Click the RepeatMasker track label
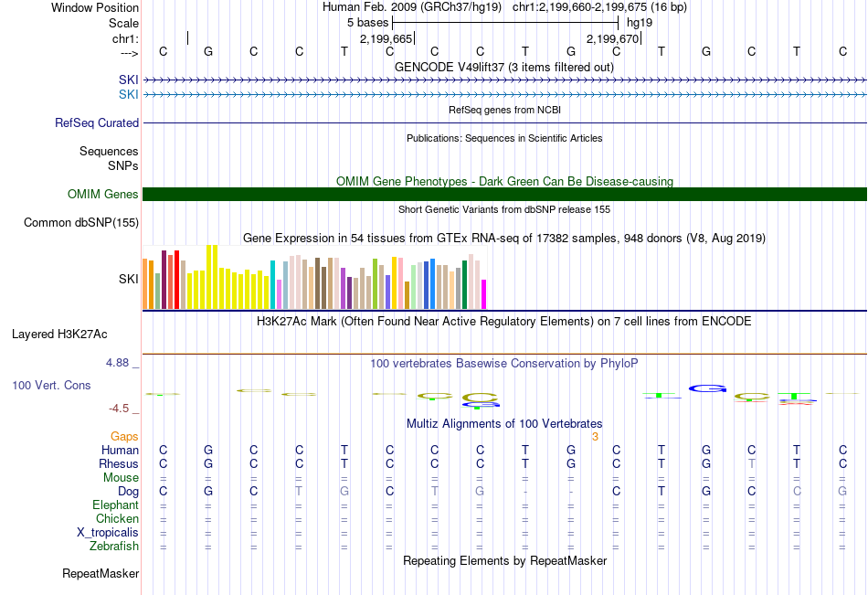This screenshot has height=595, width=868. pos(101,573)
